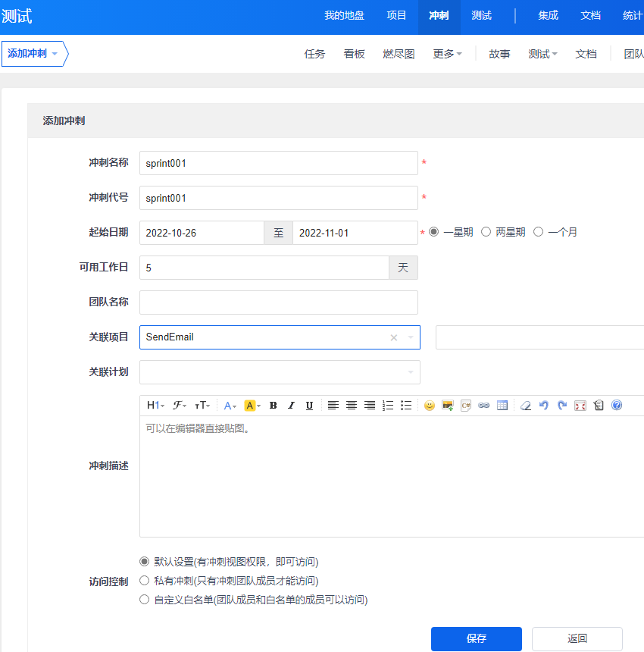Align description text left
Screen dimensions: 644x652
click(333, 406)
